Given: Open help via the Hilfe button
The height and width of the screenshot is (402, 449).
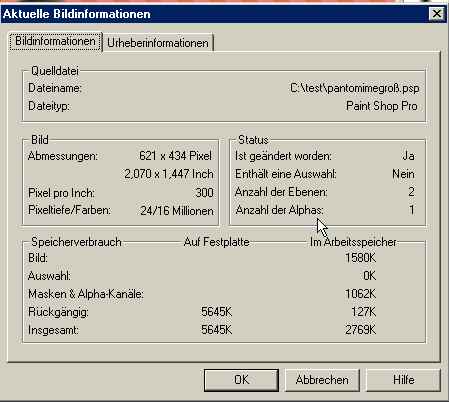Looking at the screenshot, I should click(x=403, y=380).
